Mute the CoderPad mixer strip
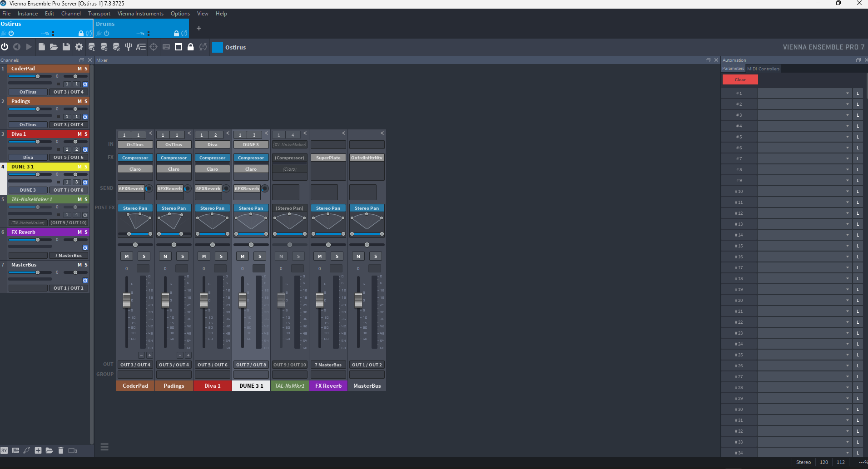This screenshot has width=868, height=469. click(127, 256)
